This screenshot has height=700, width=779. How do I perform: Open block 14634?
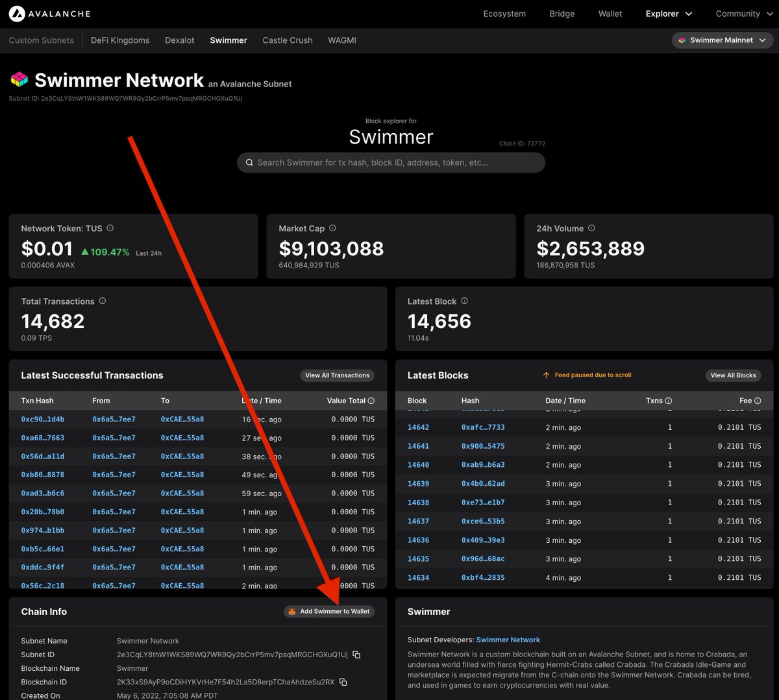click(x=419, y=578)
